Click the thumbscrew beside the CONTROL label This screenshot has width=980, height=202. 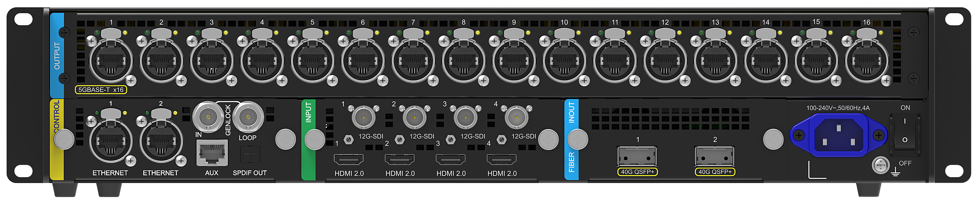click(x=64, y=139)
